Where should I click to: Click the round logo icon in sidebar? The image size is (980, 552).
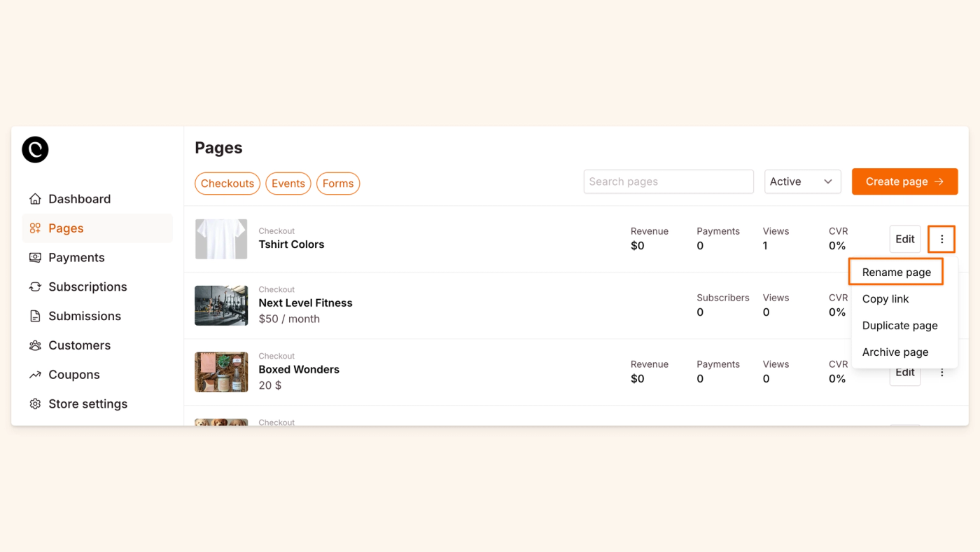pyautogui.click(x=35, y=149)
